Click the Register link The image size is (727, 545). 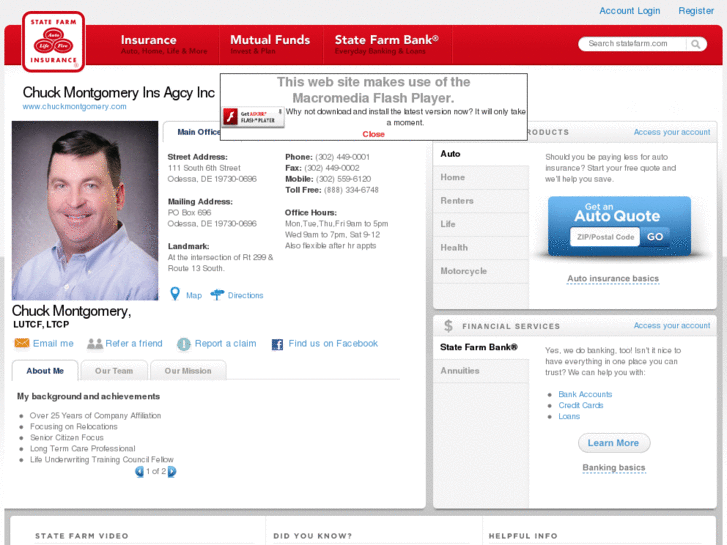point(695,10)
